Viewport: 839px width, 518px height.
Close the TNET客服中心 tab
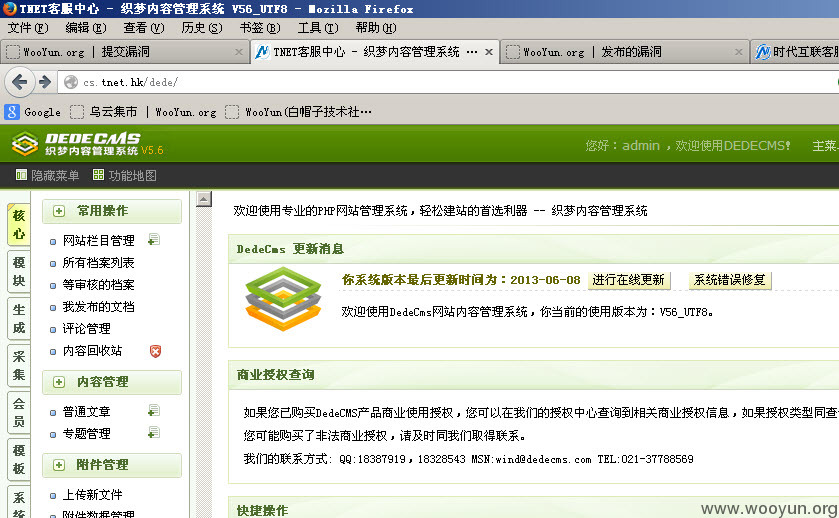pos(489,52)
